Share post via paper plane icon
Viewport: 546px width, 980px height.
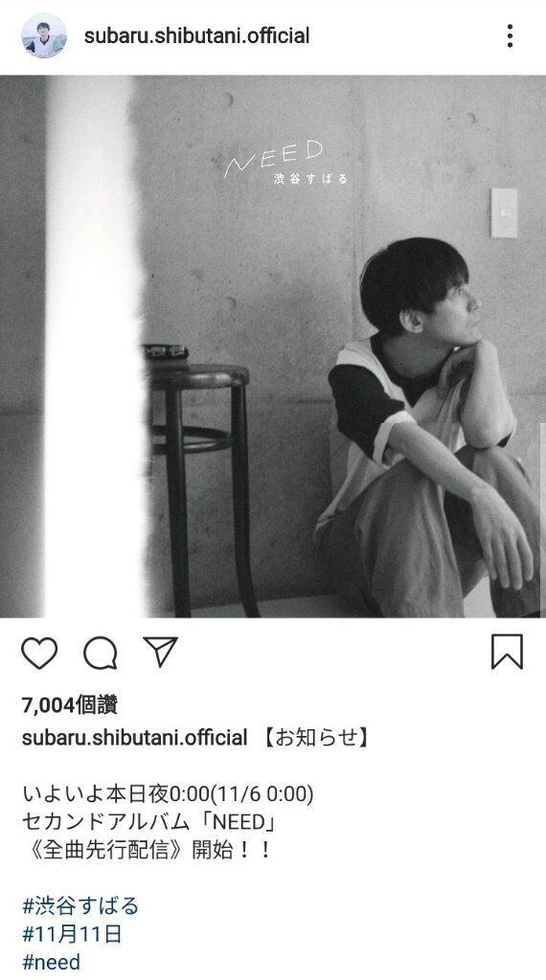161,652
